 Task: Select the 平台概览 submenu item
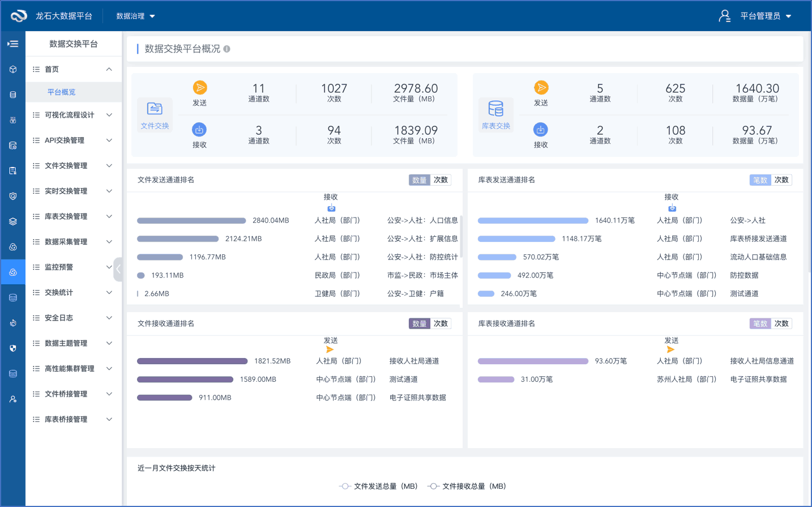74,92
